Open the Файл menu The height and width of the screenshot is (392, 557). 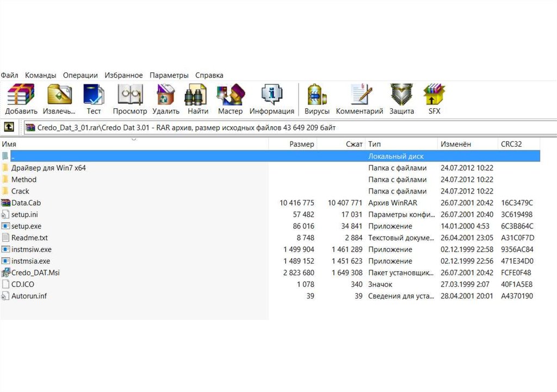[x=9, y=76]
